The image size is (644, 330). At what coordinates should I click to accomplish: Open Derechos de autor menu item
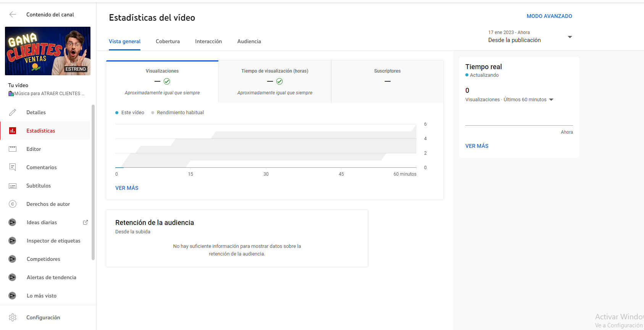pos(45,204)
